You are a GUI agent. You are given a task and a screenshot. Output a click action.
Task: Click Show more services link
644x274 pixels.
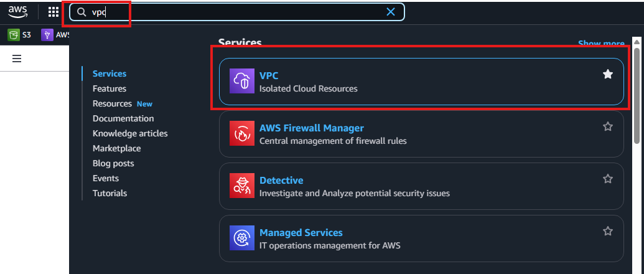pyautogui.click(x=601, y=43)
